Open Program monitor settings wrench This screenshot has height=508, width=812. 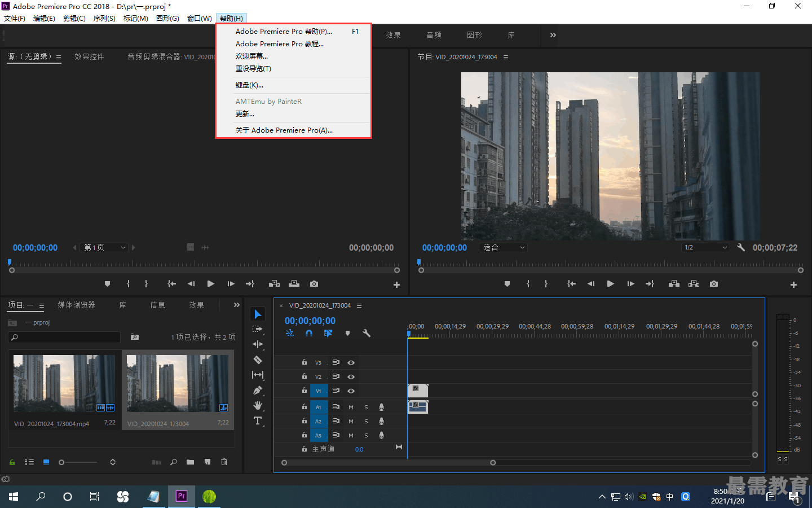click(741, 247)
